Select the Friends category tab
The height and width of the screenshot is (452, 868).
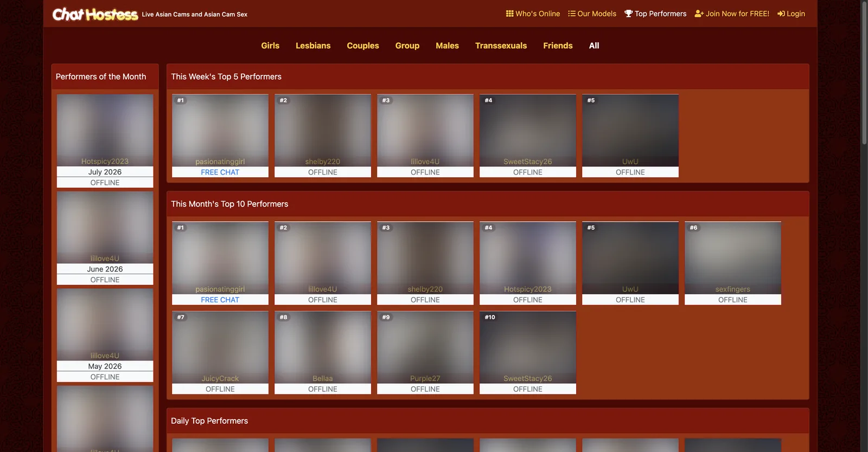click(x=558, y=46)
